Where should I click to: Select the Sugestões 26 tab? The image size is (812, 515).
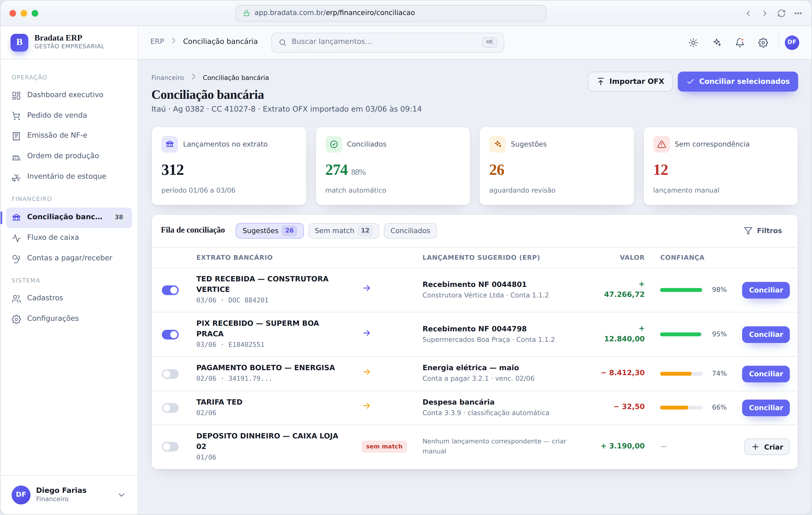270,231
